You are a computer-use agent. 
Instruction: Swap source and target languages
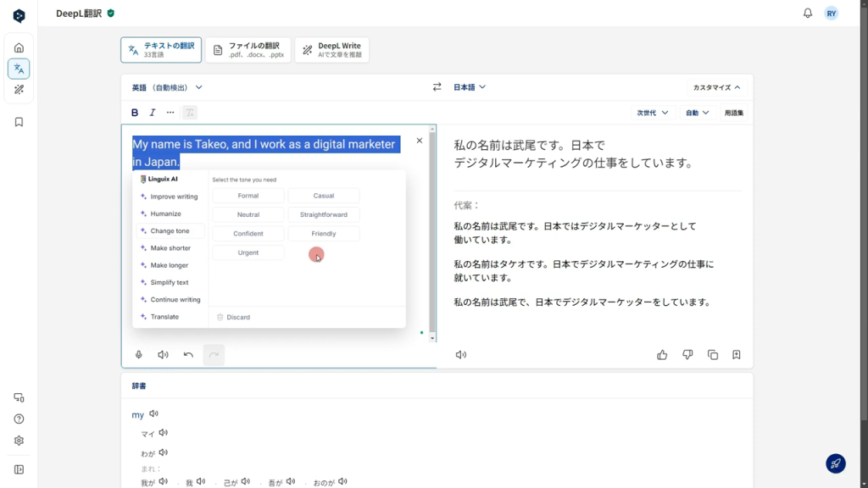pos(437,87)
